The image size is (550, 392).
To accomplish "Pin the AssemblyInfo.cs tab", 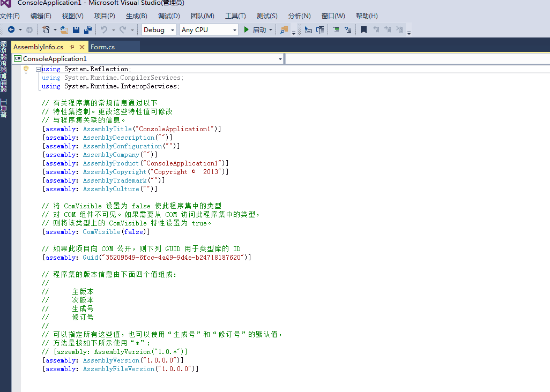I will (x=72, y=47).
